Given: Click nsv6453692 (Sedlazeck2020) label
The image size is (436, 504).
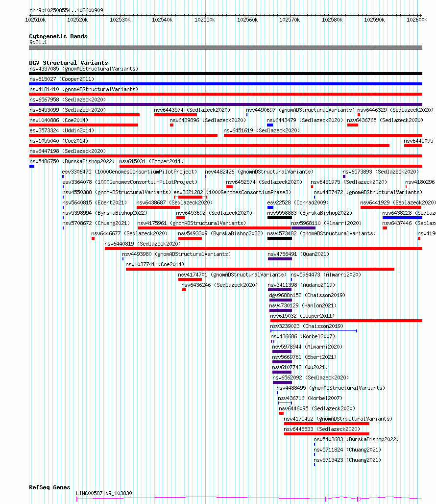Looking at the screenshot, I should (x=214, y=213).
